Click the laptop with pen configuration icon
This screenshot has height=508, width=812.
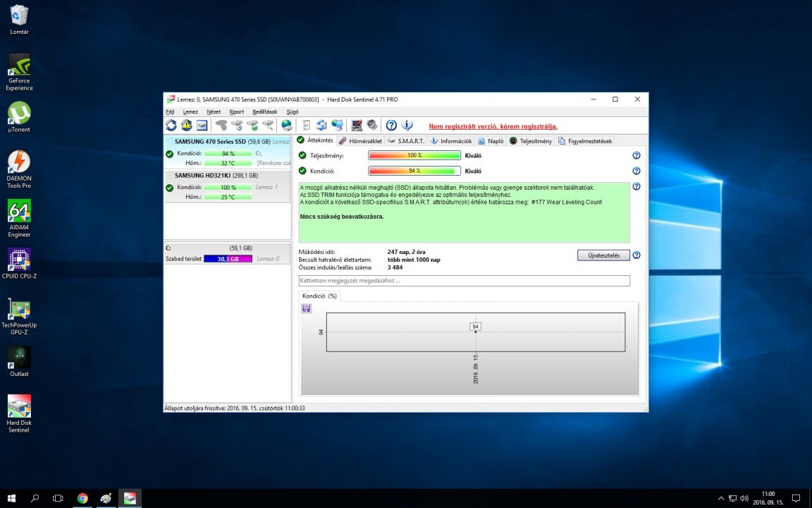coord(356,125)
